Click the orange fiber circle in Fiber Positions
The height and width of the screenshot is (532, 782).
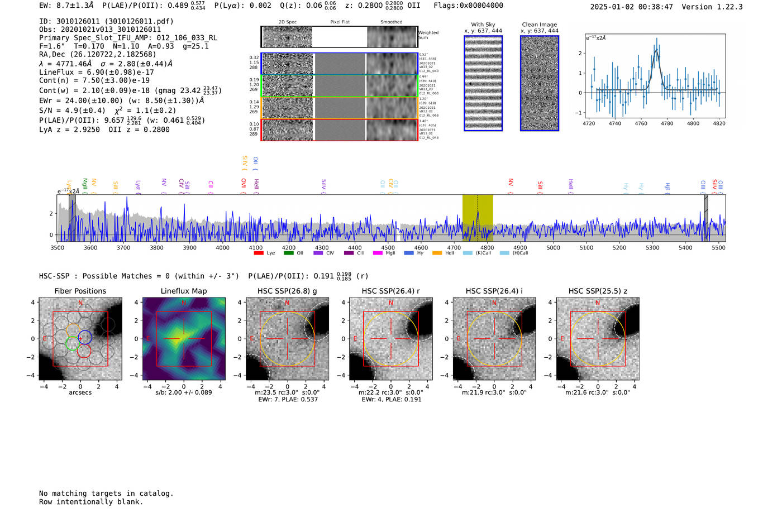(x=73, y=330)
